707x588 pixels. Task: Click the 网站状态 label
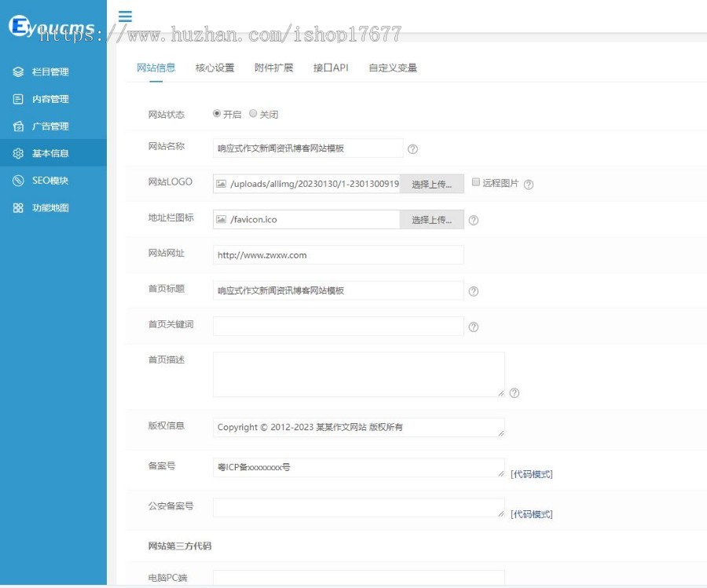point(167,115)
